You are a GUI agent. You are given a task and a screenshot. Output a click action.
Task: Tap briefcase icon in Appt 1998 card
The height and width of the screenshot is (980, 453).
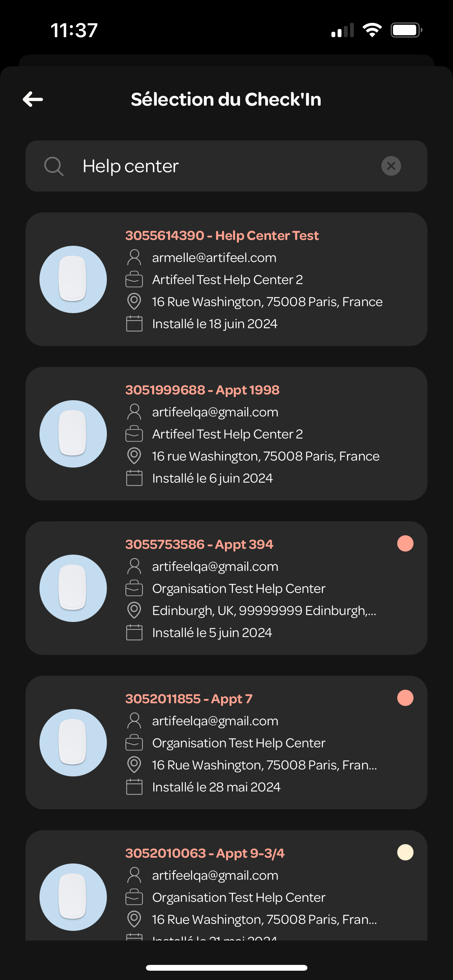pos(134,434)
